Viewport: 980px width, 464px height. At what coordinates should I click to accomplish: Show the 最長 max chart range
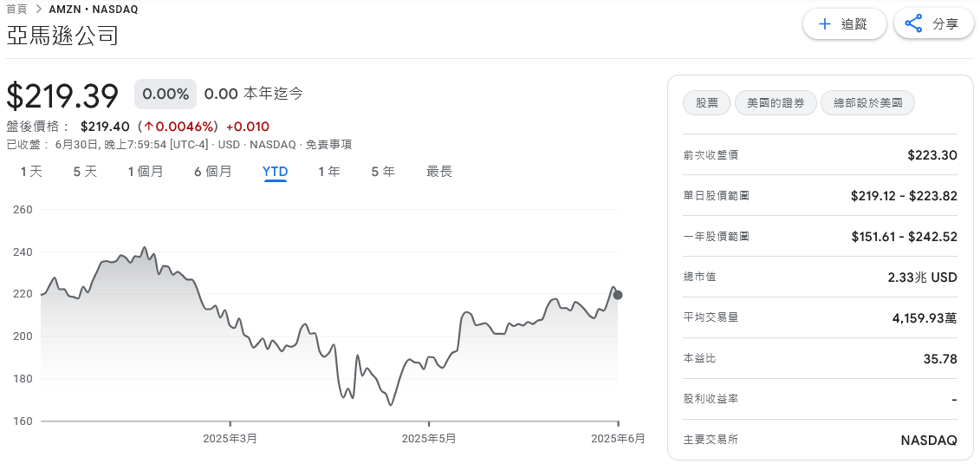click(x=439, y=172)
